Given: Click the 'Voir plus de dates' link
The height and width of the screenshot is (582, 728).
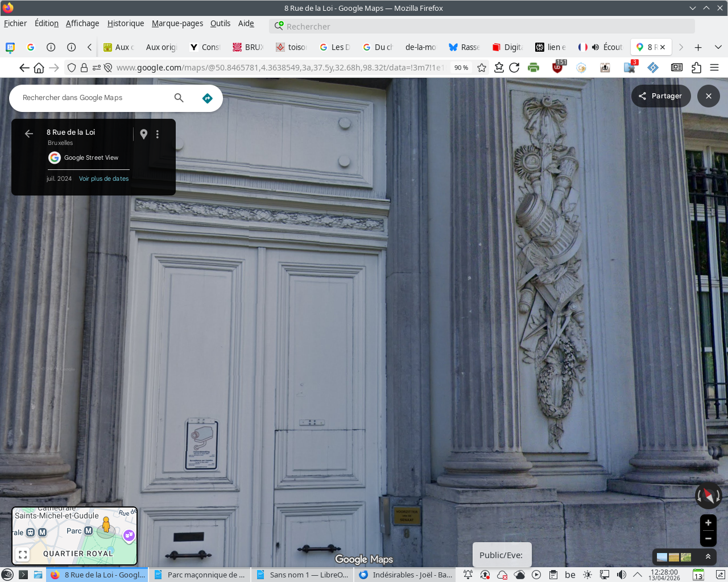Looking at the screenshot, I should pos(104,178).
